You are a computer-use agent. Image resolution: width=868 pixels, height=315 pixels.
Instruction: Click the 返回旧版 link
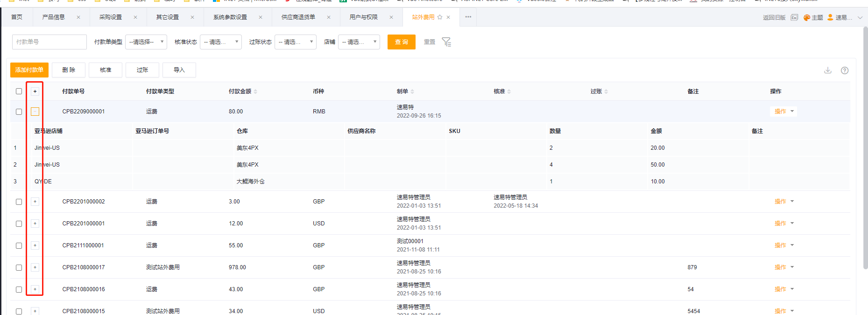coord(774,18)
